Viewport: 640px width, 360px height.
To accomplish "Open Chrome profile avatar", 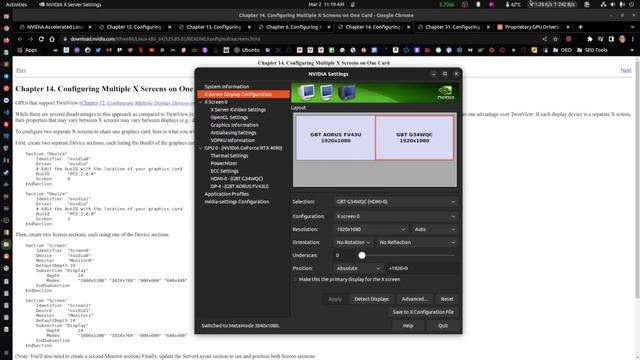I will [622, 39].
